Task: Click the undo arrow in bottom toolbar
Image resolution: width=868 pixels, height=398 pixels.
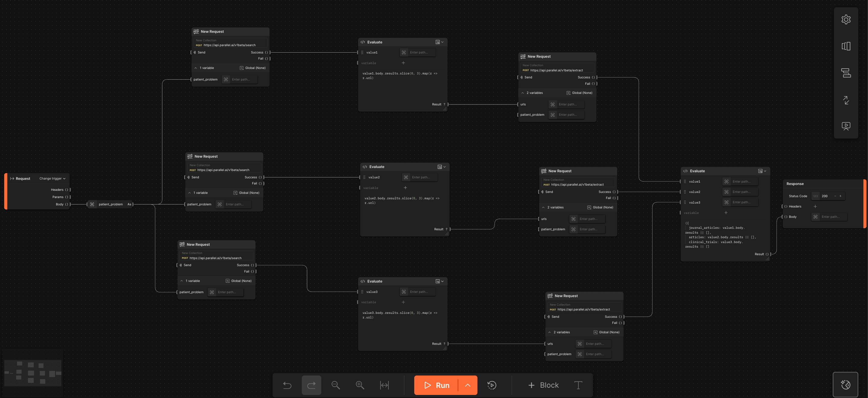Action: [x=287, y=385]
